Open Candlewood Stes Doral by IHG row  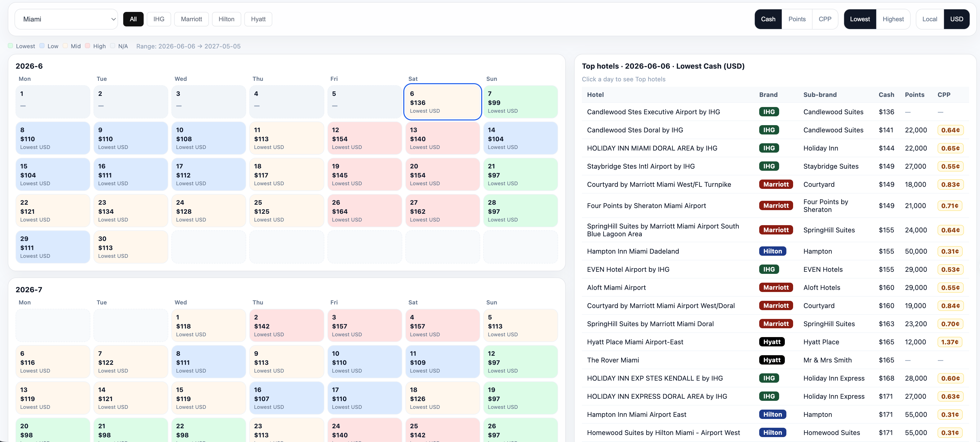775,130
